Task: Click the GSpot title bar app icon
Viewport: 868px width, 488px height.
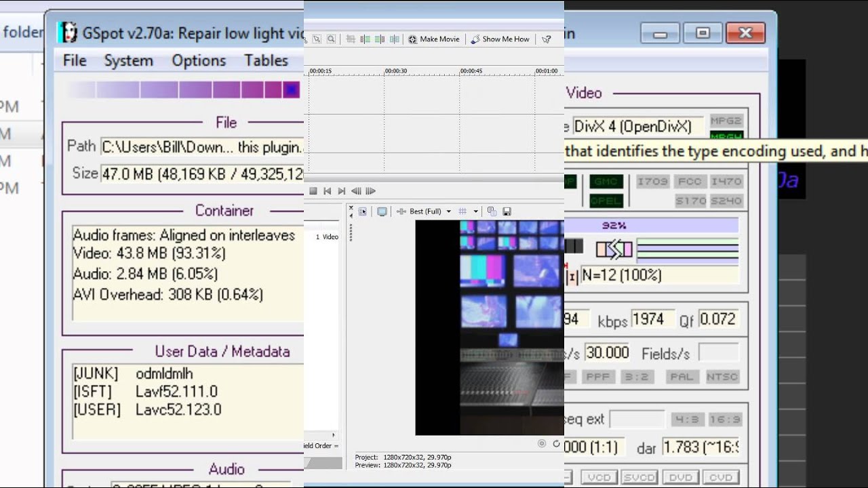Action: pos(67,33)
